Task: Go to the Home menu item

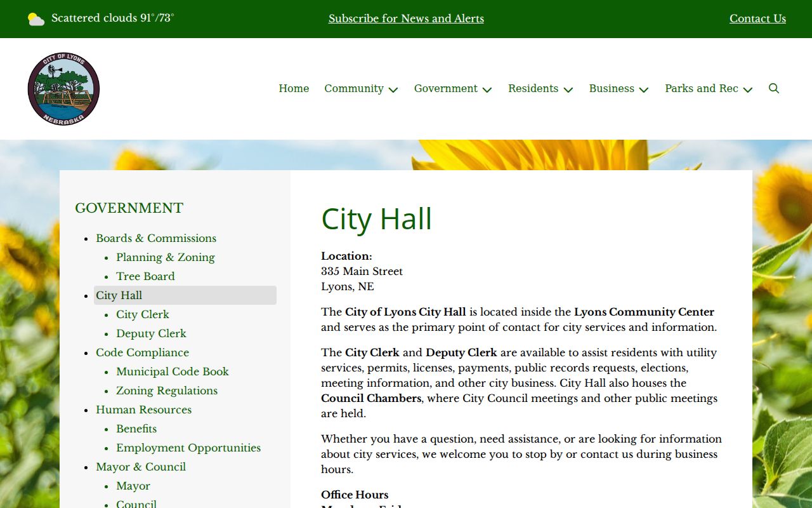Action: (x=294, y=88)
